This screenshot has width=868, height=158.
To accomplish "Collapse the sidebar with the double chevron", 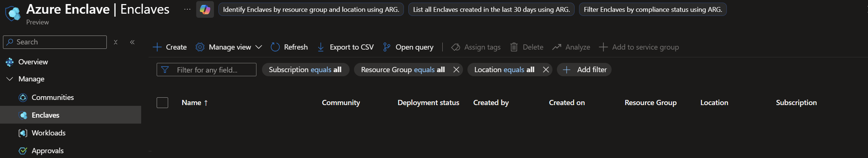I will pyautogui.click(x=132, y=42).
